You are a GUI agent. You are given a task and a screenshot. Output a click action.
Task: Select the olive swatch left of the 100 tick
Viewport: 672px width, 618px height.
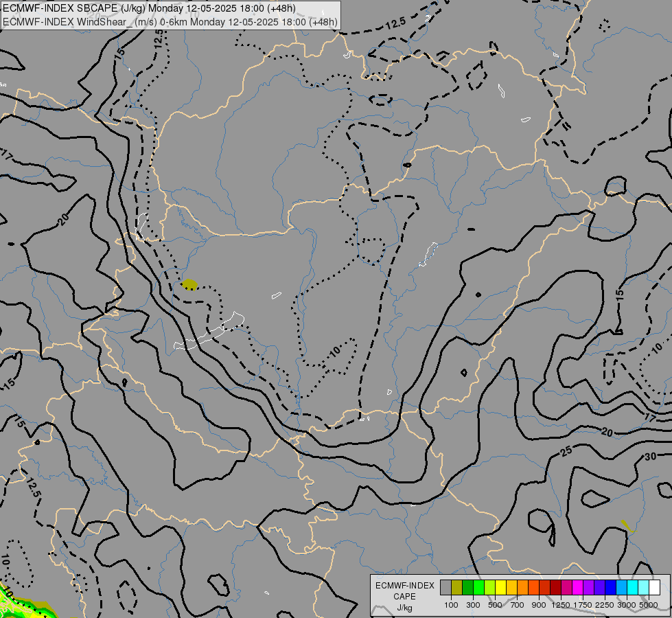(x=457, y=588)
